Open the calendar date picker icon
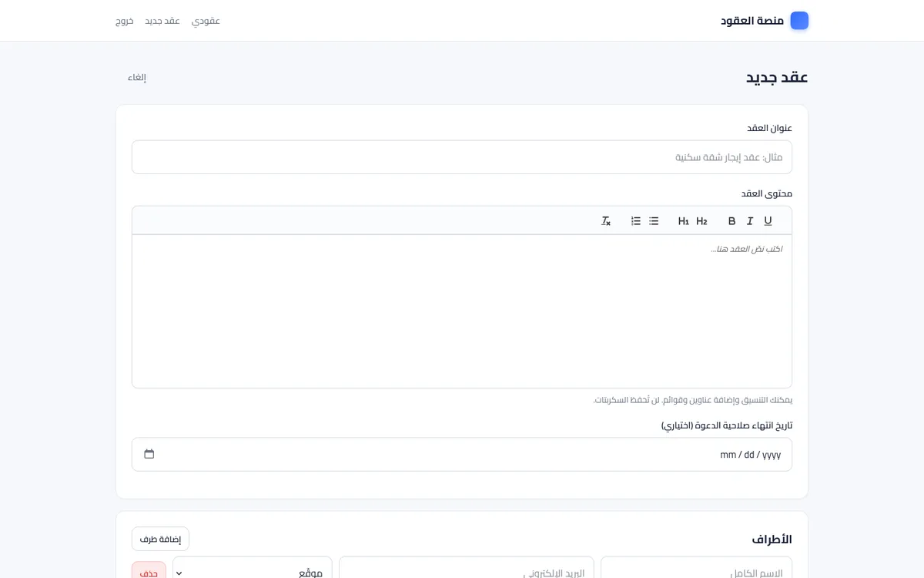Screen dimensions: 924x578 pos(149,454)
